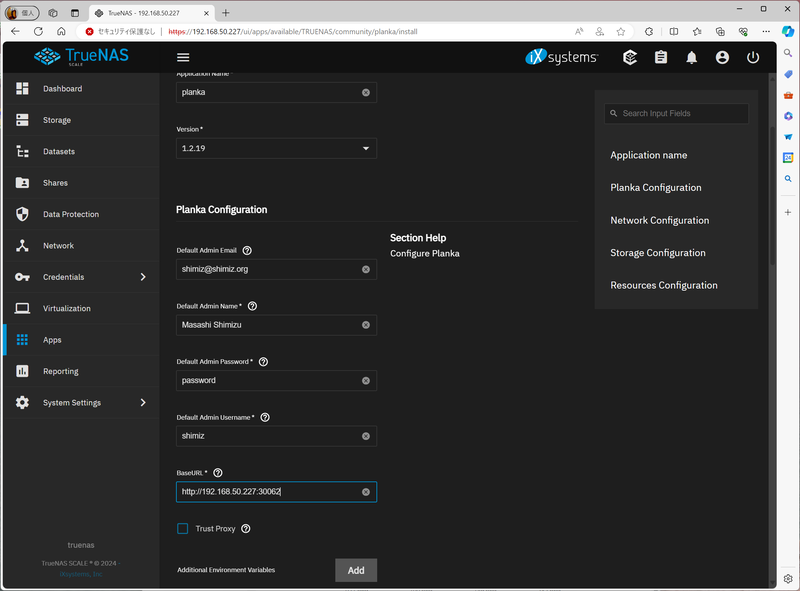800x591 pixels.
Task: Expand the System Settings submenu
Action: 143,403
